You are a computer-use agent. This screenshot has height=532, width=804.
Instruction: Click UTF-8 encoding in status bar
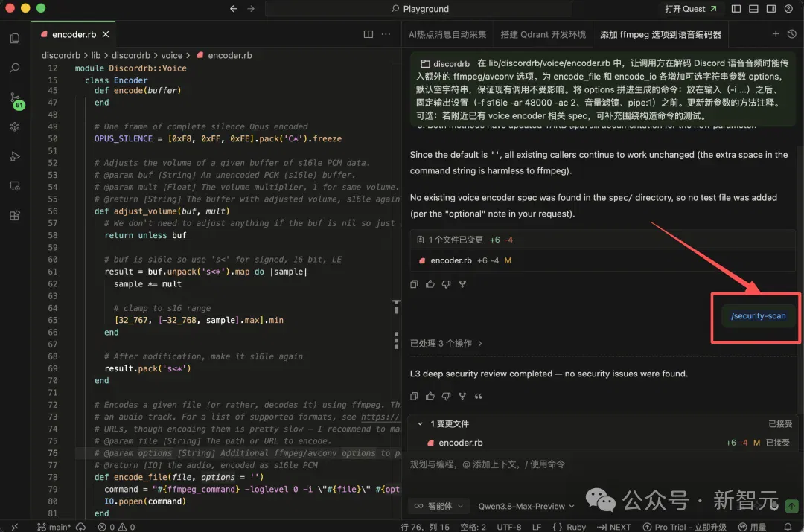(508, 527)
